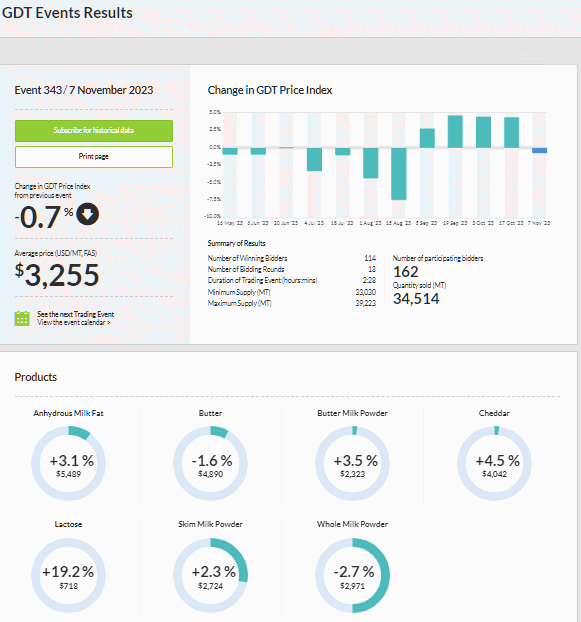
Task: Click the 18 Jul '23 chart bar
Action: coord(343,152)
